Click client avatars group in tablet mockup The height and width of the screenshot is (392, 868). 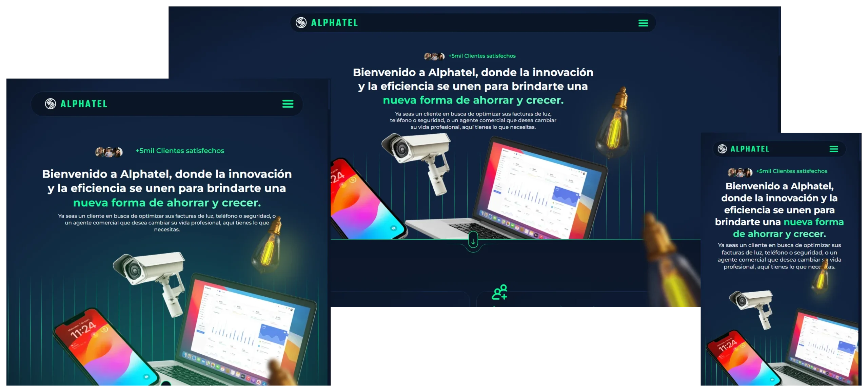(x=109, y=152)
